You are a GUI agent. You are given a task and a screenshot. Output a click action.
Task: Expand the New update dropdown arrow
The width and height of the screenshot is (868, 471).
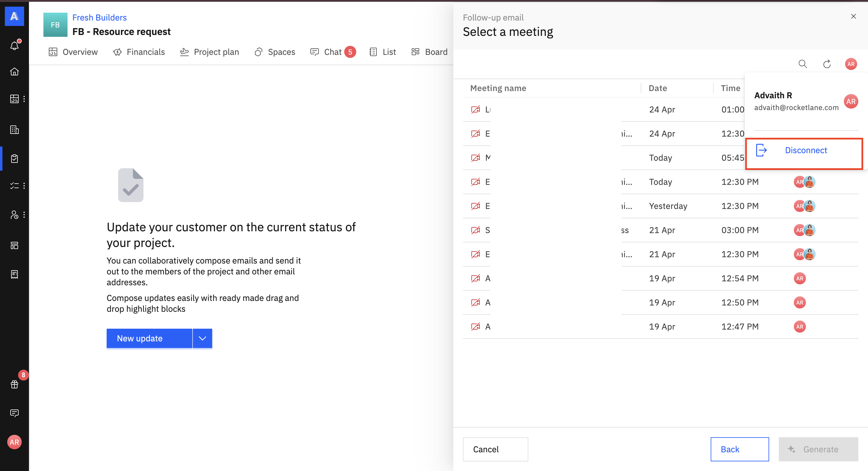click(202, 338)
